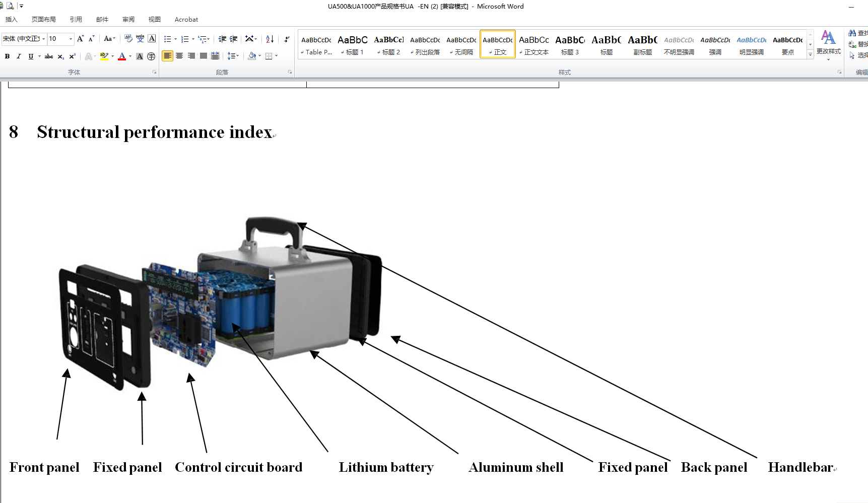Click the Bullets list icon
The width and height of the screenshot is (868, 503).
click(167, 39)
